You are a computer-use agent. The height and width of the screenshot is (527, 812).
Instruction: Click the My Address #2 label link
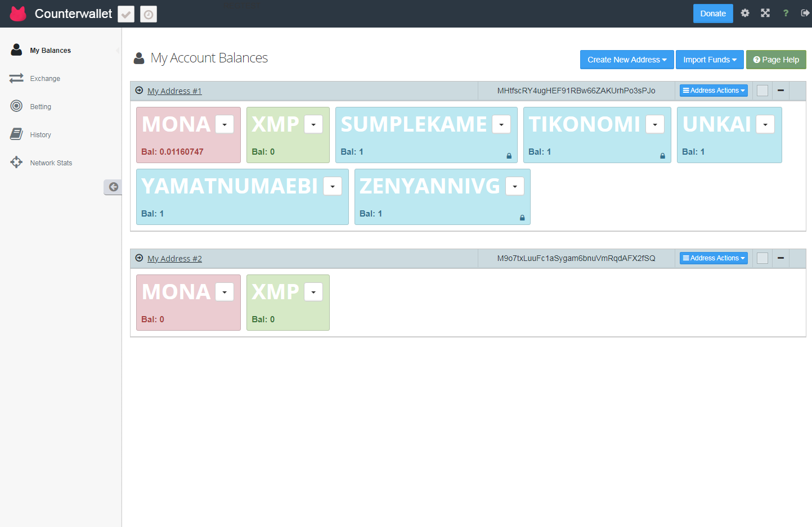click(x=174, y=259)
